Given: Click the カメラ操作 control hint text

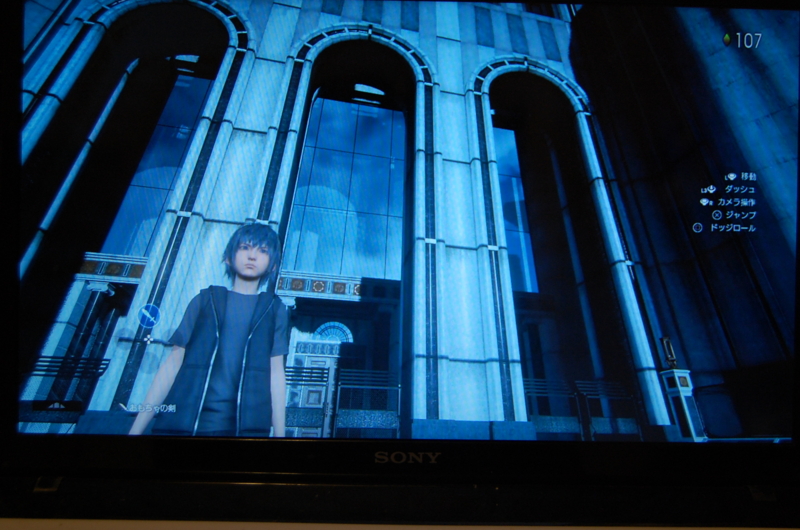Looking at the screenshot, I should point(736,202).
